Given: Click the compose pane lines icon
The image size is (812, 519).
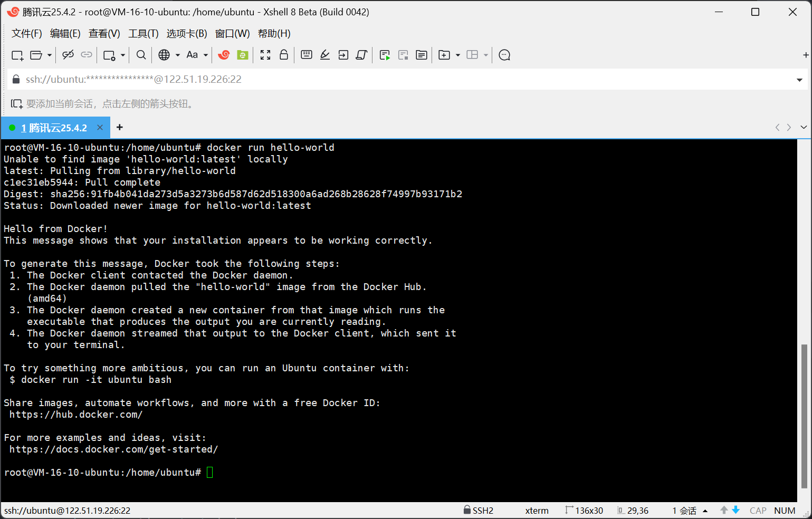Looking at the screenshot, I should (422, 55).
